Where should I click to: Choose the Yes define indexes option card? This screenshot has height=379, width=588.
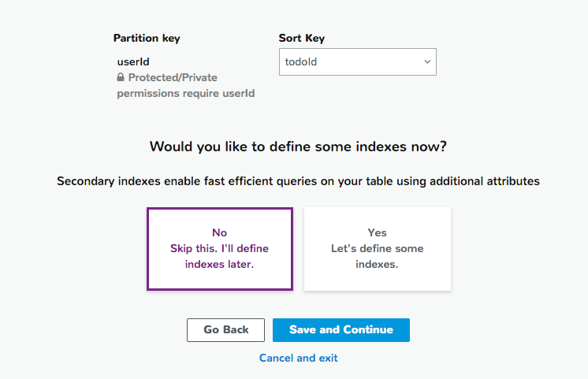click(x=377, y=249)
